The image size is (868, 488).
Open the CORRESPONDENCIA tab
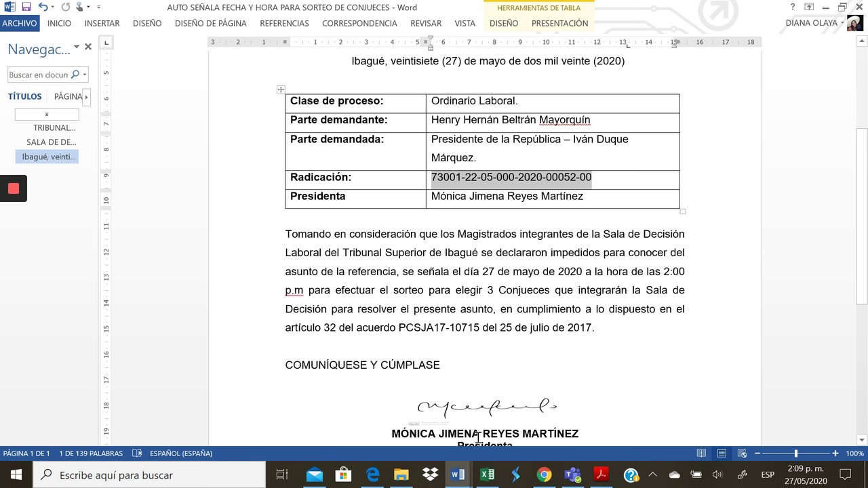tap(359, 23)
